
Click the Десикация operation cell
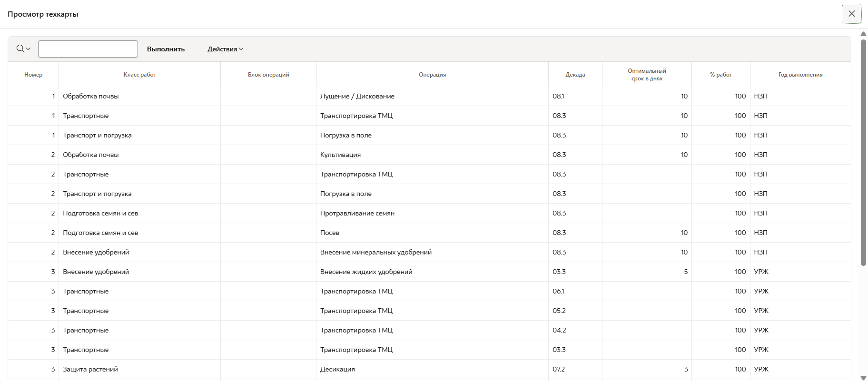tap(337, 369)
